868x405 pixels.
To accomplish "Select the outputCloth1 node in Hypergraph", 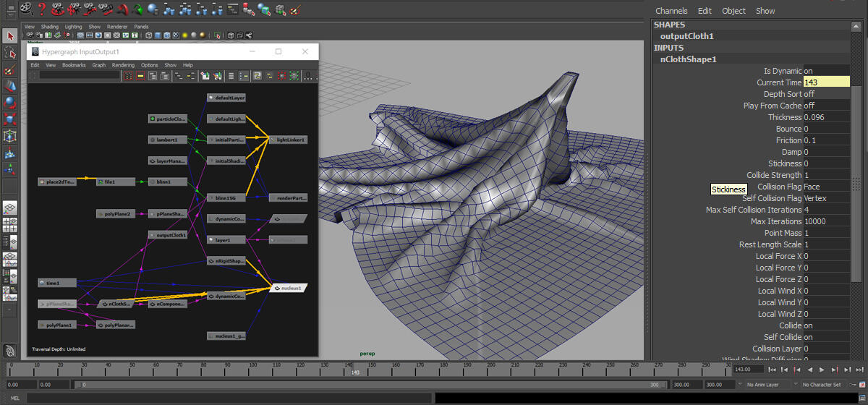I will click(x=167, y=234).
